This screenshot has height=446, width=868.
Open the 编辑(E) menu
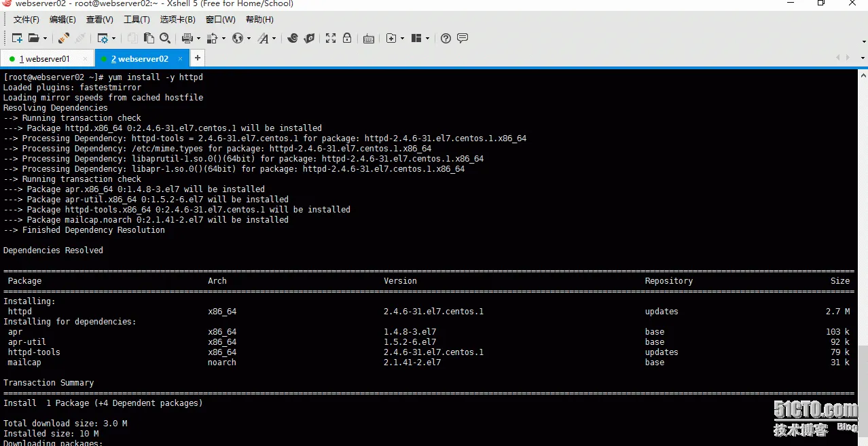pyautogui.click(x=62, y=20)
